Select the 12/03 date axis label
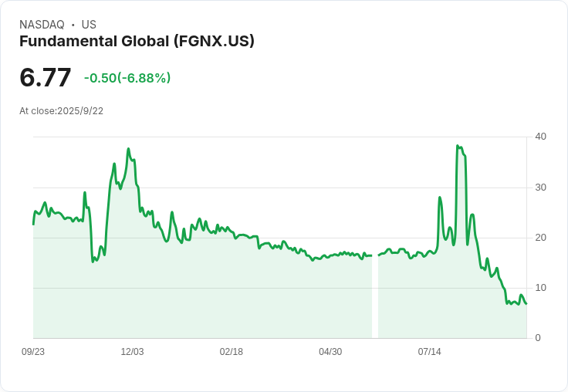This screenshot has width=568, height=392. tap(132, 352)
